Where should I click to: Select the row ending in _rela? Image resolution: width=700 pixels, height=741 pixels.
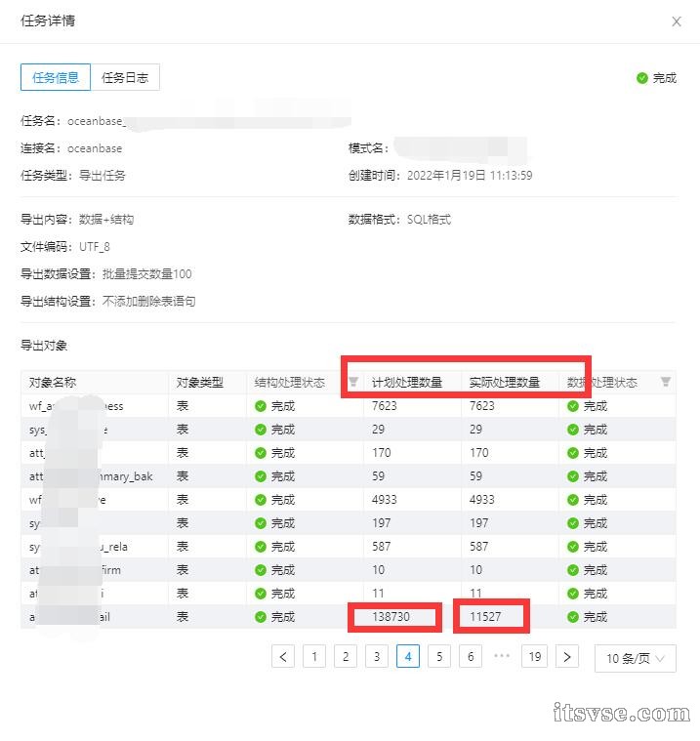tap(349, 547)
